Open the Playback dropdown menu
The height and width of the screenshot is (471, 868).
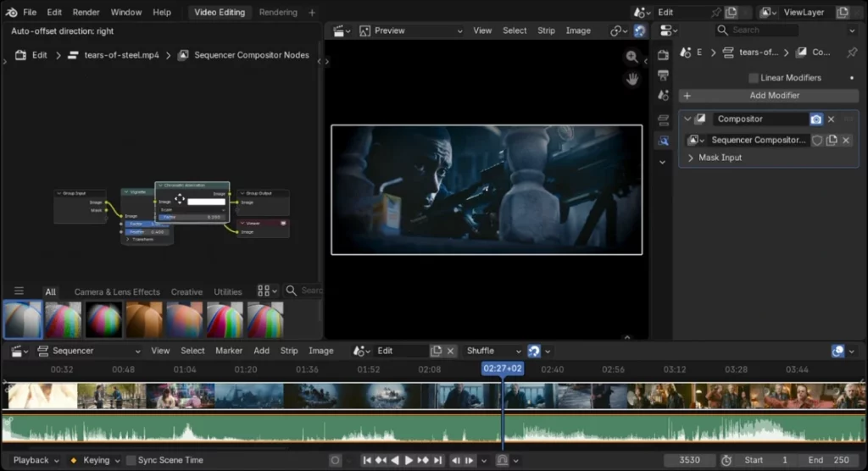[36, 461]
